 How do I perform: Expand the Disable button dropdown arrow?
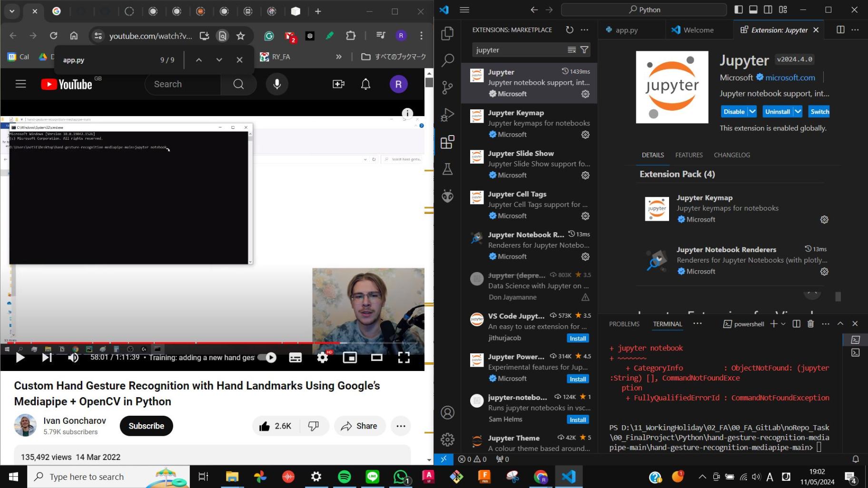tap(752, 111)
